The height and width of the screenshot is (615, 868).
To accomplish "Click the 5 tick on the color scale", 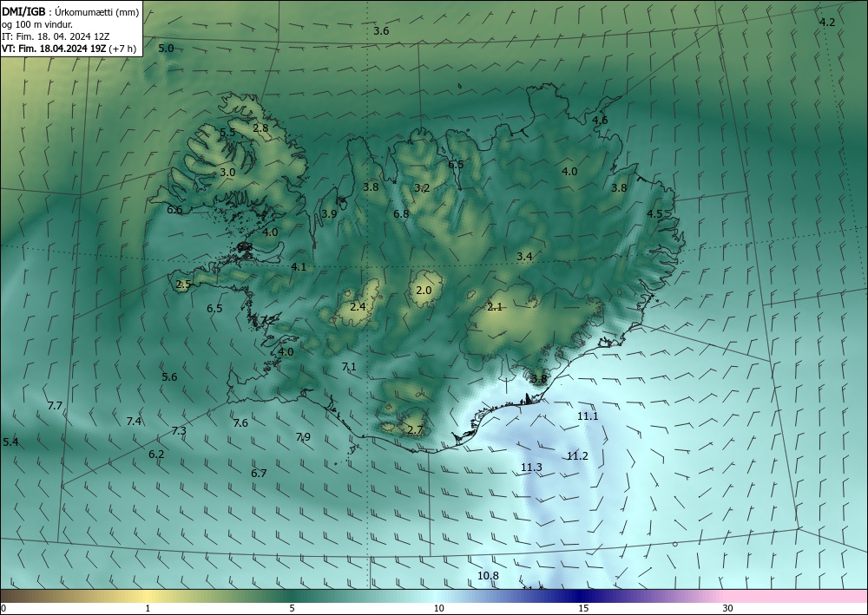I will click(292, 608).
